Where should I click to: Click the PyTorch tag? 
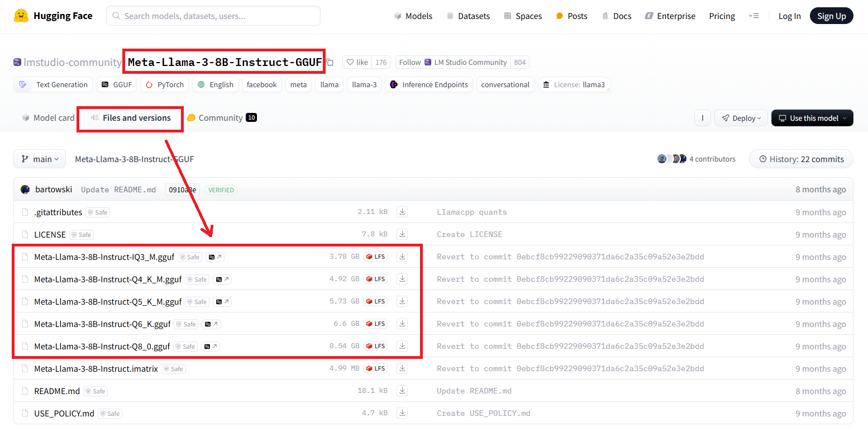164,84
